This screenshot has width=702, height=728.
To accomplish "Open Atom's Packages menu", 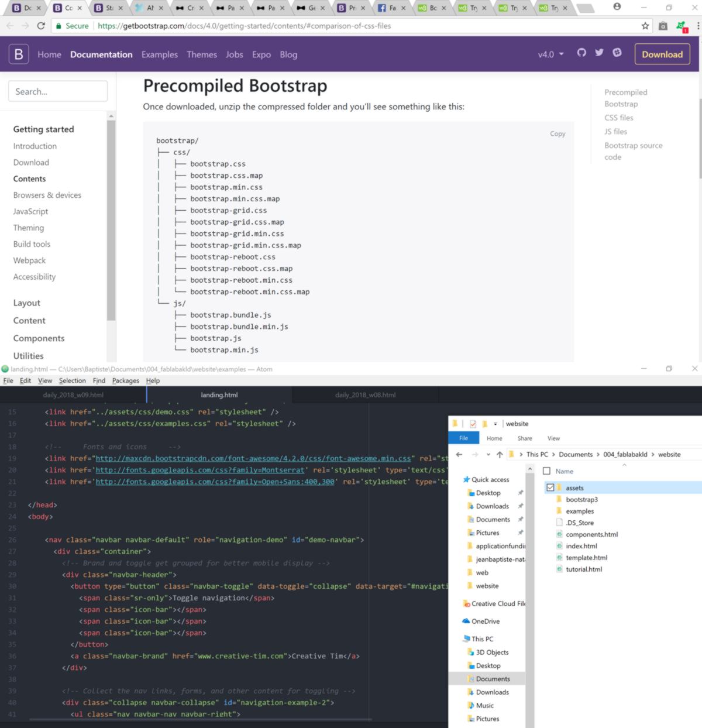I will [126, 380].
